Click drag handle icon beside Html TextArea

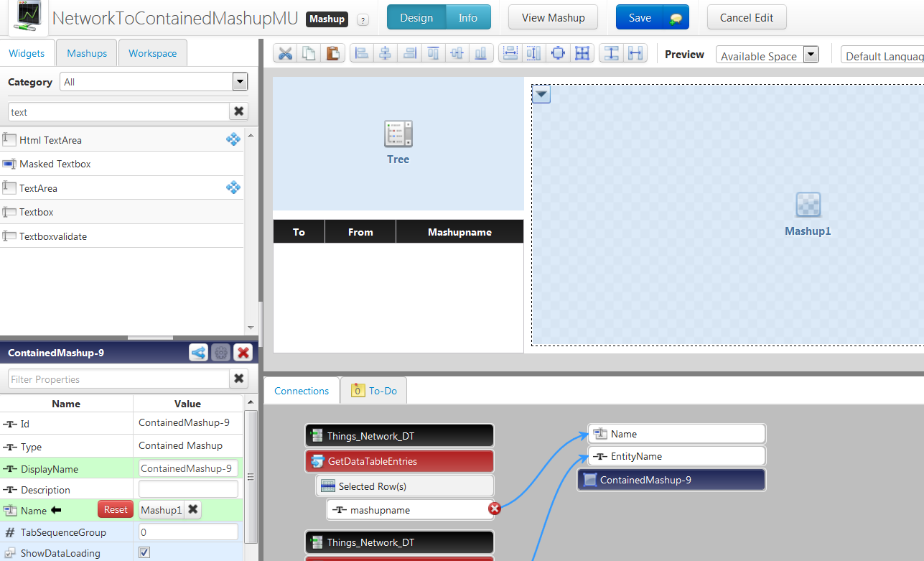click(x=233, y=139)
